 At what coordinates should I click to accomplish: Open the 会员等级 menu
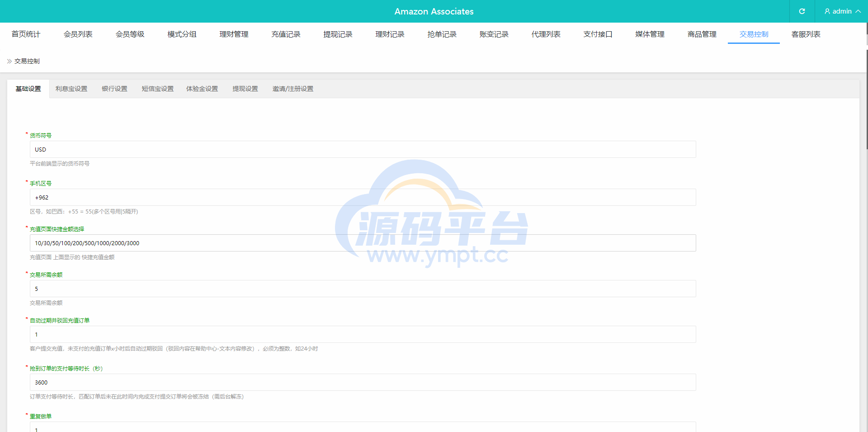coord(130,34)
